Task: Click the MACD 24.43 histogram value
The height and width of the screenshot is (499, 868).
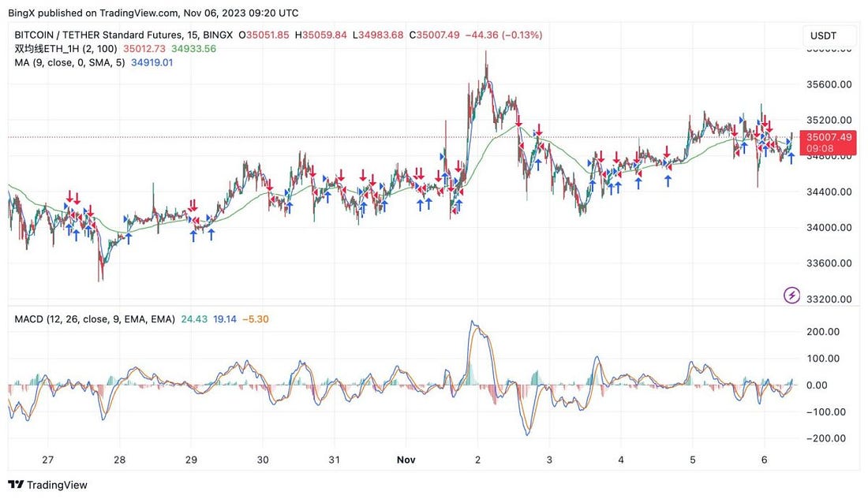Action: (194, 319)
